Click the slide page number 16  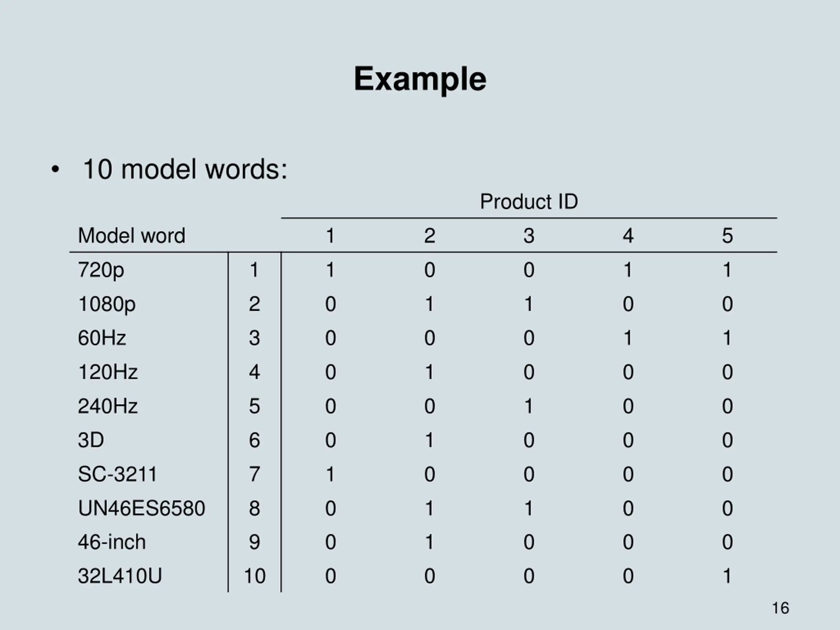[x=780, y=608]
